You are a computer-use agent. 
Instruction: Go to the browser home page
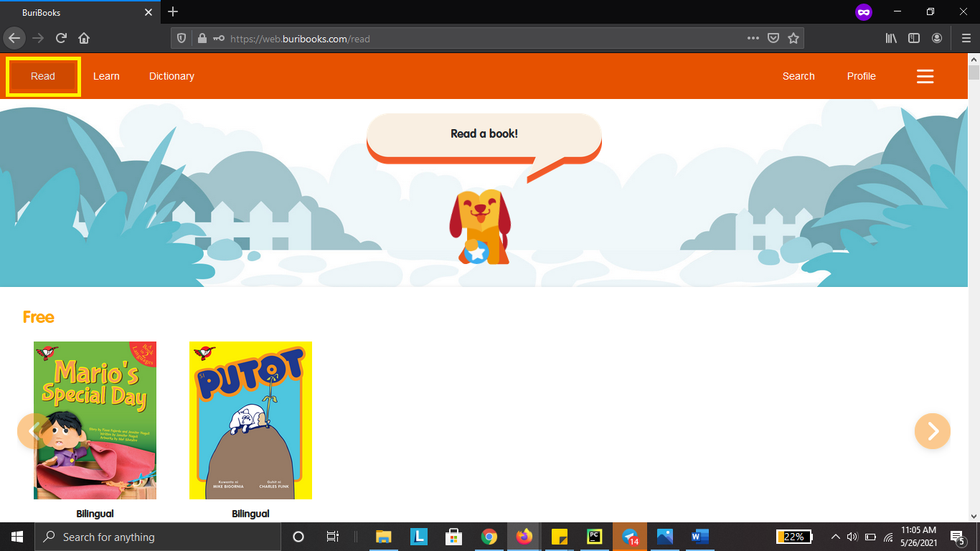84,38
